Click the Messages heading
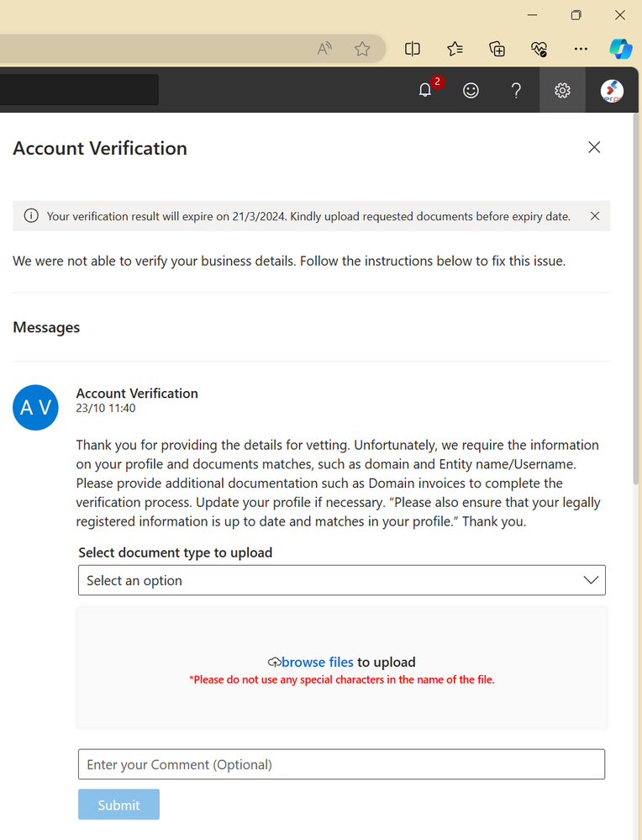Image resolution: width=642 pixels, height=840 pixels. pos(46,327)
